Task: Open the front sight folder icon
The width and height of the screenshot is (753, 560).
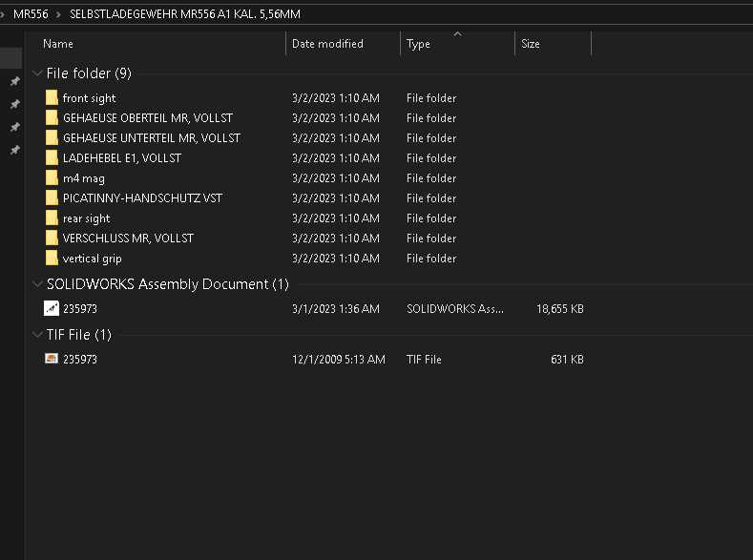Action: coord(52,98)
